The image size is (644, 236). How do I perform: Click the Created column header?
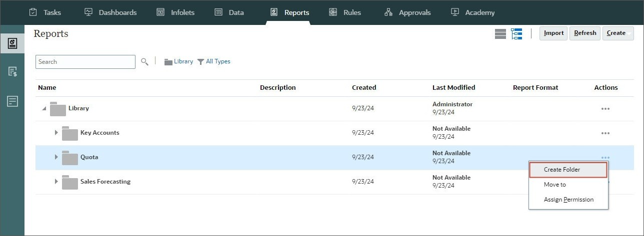[363, 87]
